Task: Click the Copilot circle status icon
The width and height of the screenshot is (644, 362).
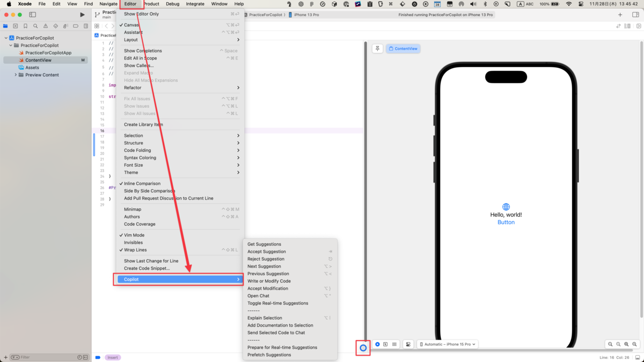Action: 363,348
